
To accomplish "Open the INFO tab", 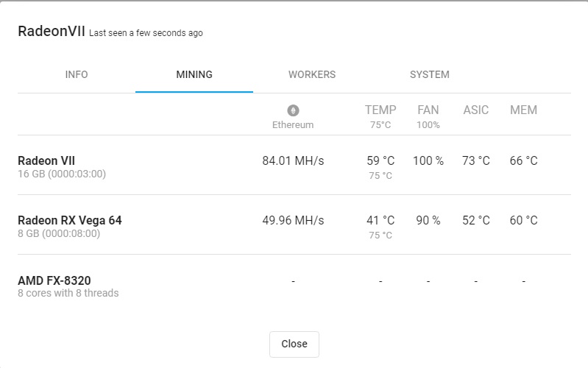I will point(77,74).
